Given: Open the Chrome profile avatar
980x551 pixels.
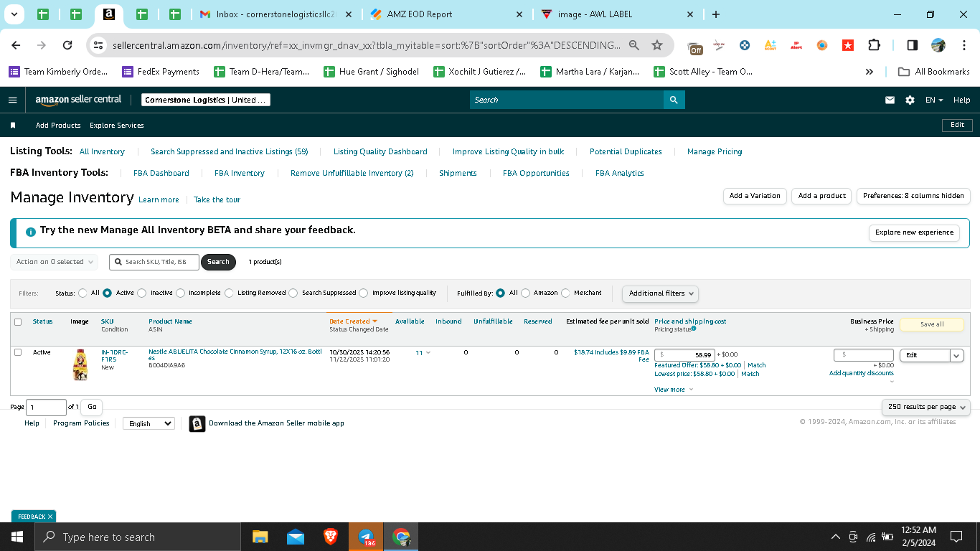Looking at the screenshot, I should coord(938,45).
